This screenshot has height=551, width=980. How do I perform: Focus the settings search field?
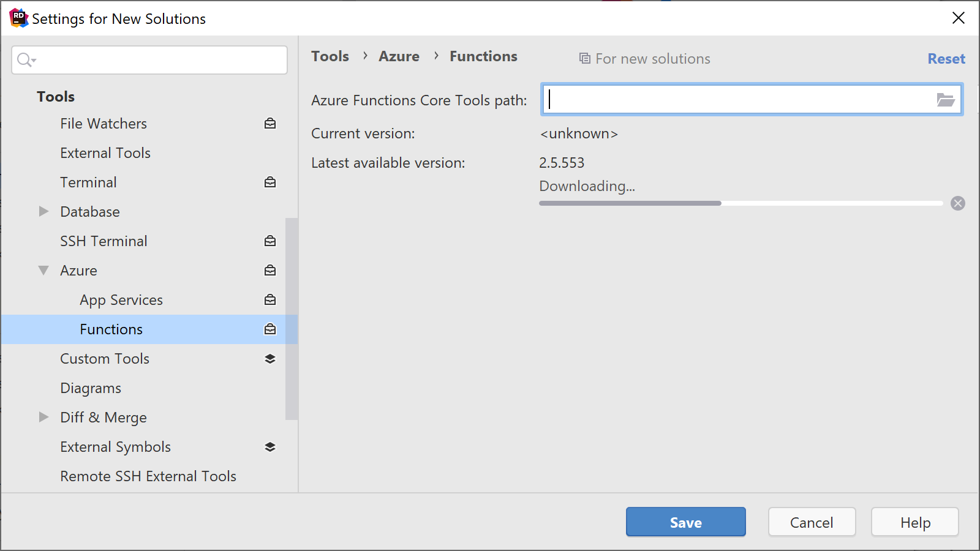[149, 60]
